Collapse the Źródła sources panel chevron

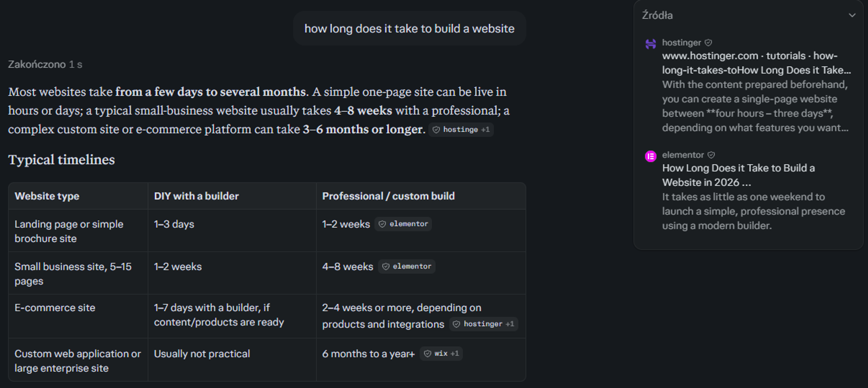click(x=852, y=16)
